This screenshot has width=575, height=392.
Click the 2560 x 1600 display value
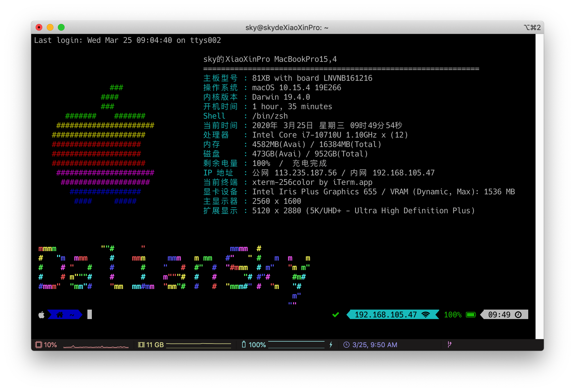[277, 201]
